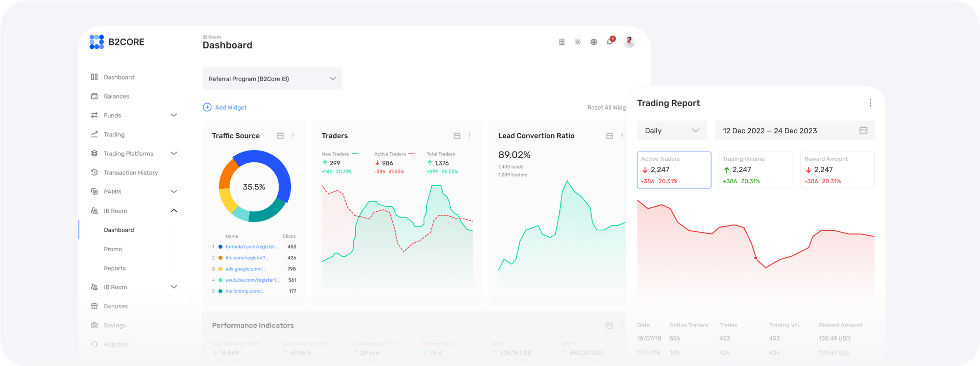980x366 pixels.
Task: Open the Savings menu item
Action: [x=115, y=325]
